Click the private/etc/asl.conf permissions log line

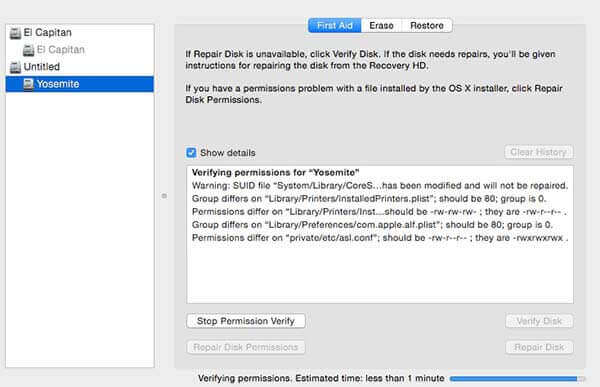point(380,238)
